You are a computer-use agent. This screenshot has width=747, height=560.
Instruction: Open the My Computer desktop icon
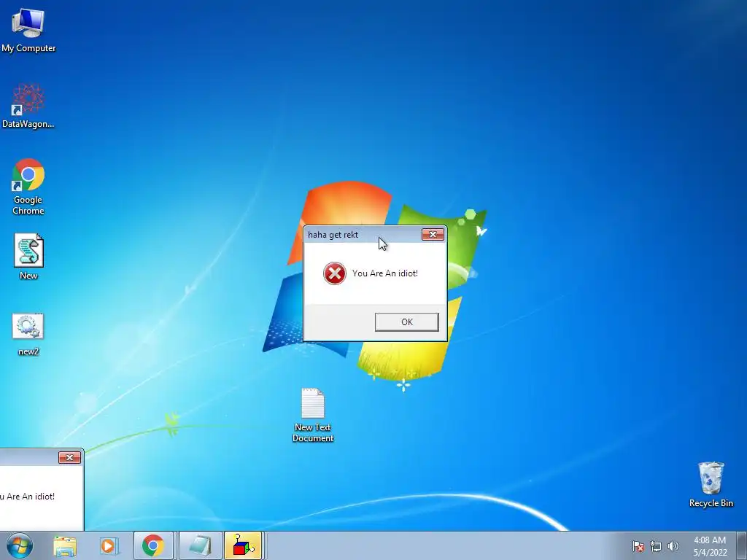(x=28, y=29)
